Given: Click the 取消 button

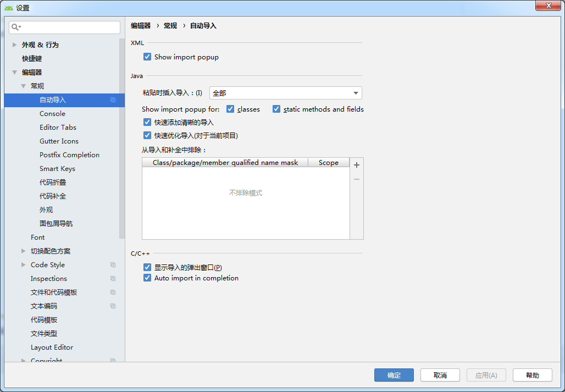Looking at the screenshot, I should 440,375.
